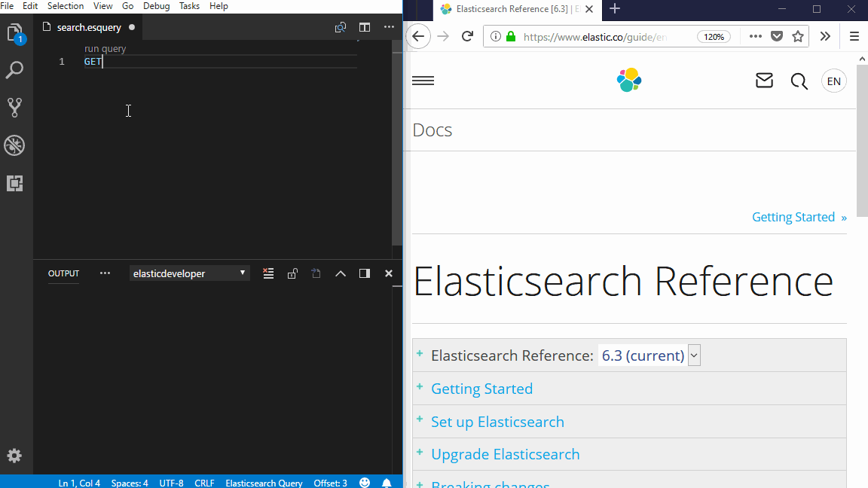Open page actions ellipsis in address bar
Viewport: 868px width, 488px height.
point(755,36)
